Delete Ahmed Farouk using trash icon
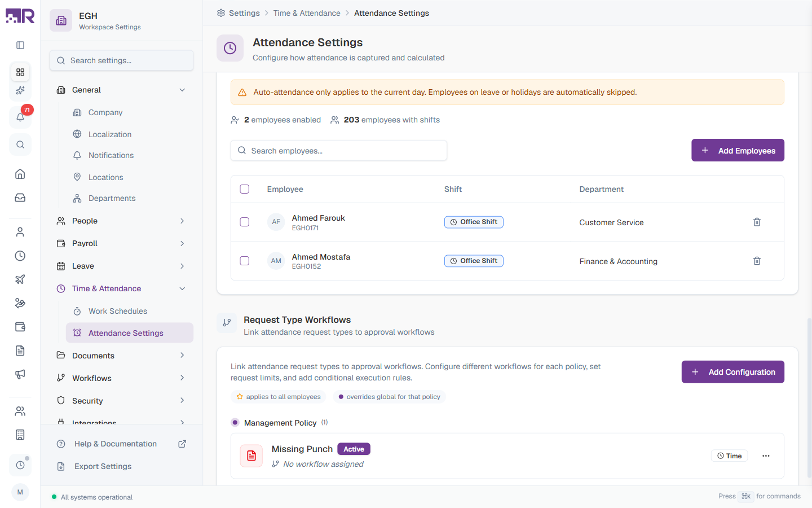Viewport: 812px width, 508px height. pyautogui.click(x=757, y=222)
